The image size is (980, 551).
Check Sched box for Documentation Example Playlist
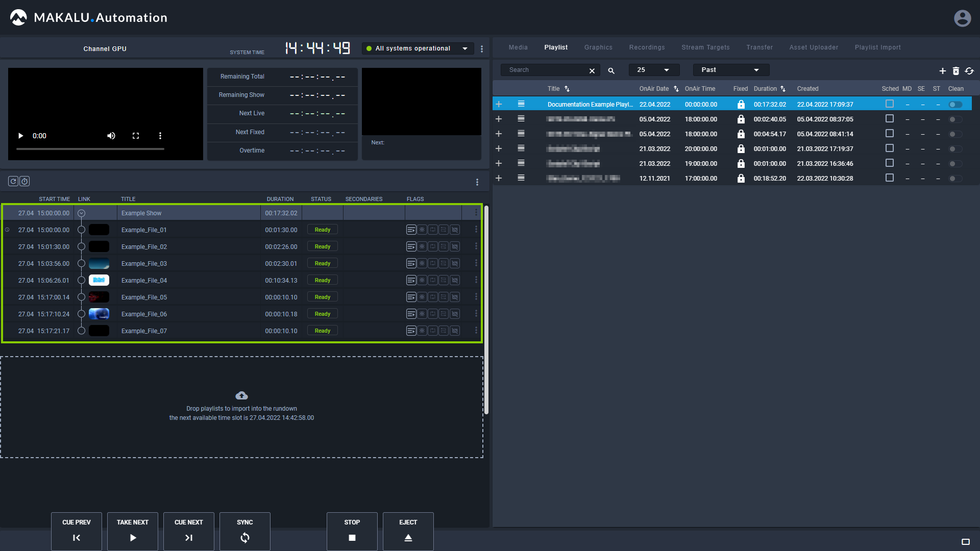pyautogui.click(x=890, y=104)
